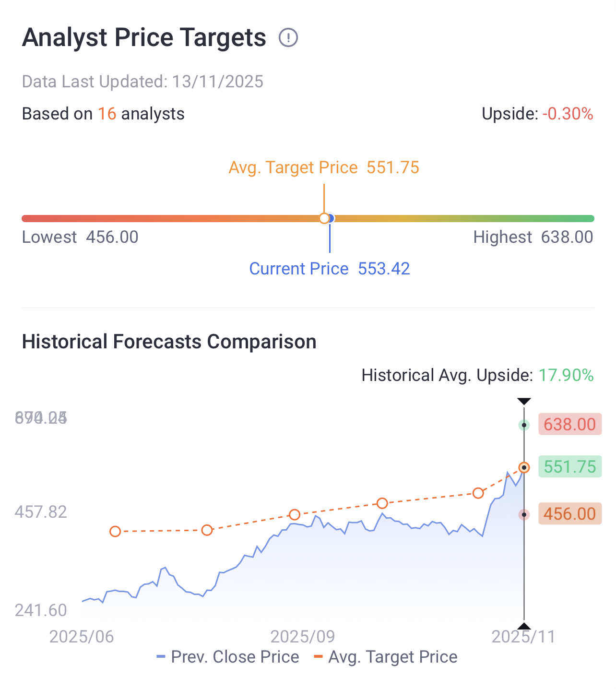The image size is (616, 689).
Task: Tap the green highest-target dot on cursor line
Action: [x=524, y=425]
